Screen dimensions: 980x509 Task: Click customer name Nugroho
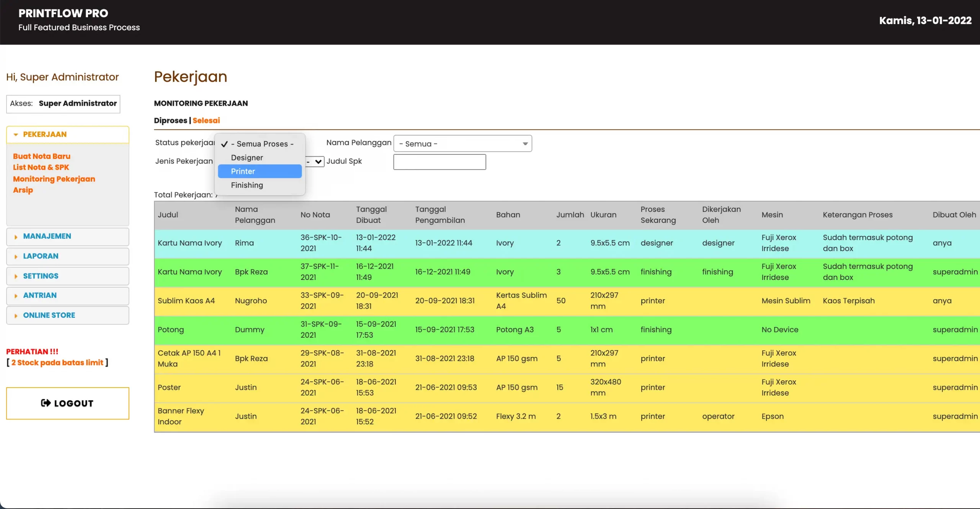[x=251, y=301]
